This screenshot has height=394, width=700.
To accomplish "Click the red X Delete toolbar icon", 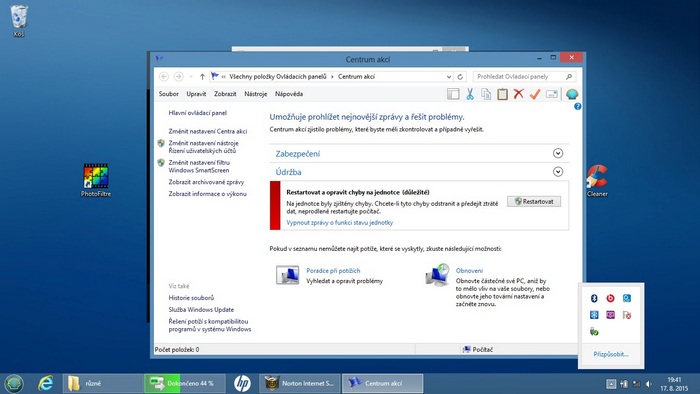I will point(518,94).
